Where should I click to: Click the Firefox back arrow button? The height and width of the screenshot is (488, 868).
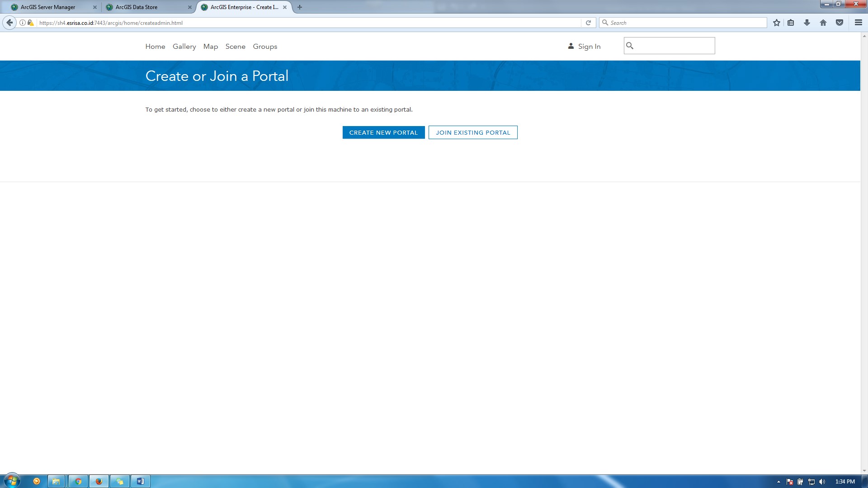[x=9, y=23]
